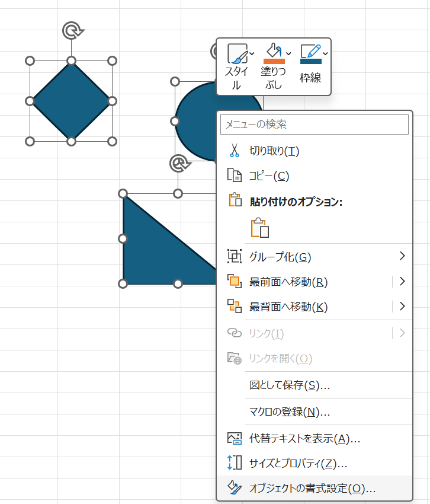Click the 最前面へ移動 menu text

tap(288, 282)
